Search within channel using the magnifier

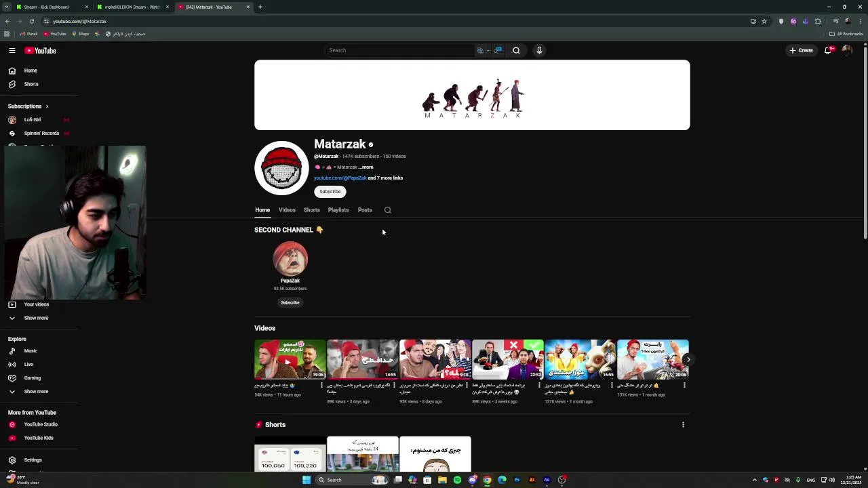click(x=388, y=210)
